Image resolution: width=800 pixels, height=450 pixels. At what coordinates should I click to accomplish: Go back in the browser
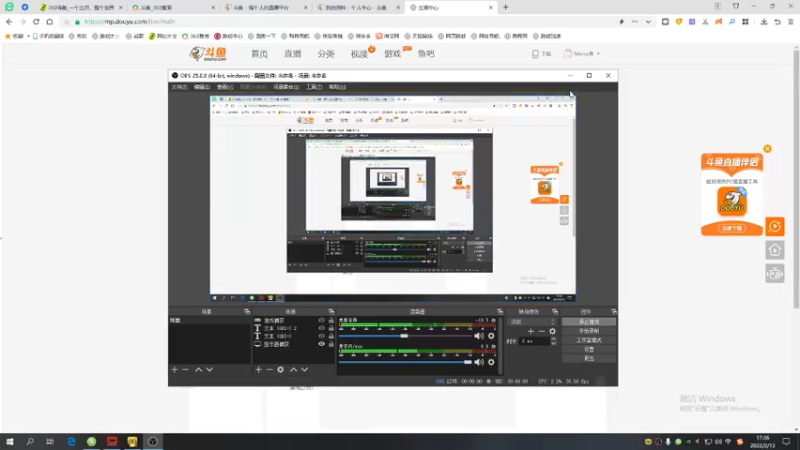coord(9,22)
